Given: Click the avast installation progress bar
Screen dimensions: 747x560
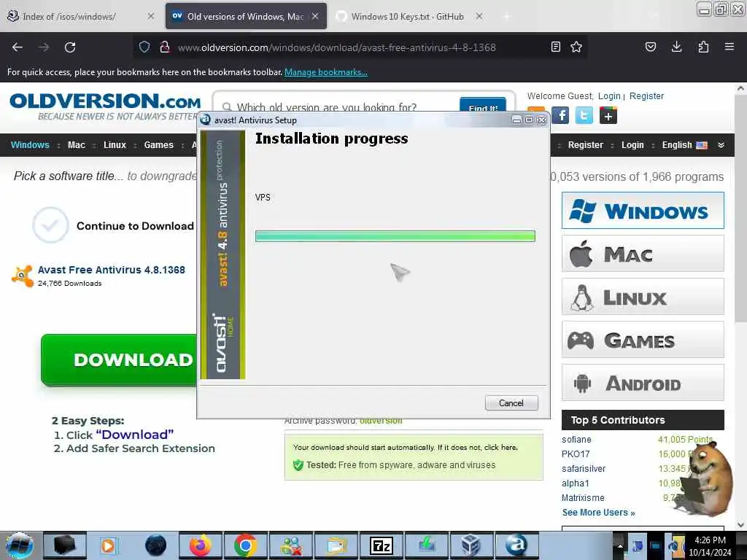Looking at the screenshot, I should point(395,236).
